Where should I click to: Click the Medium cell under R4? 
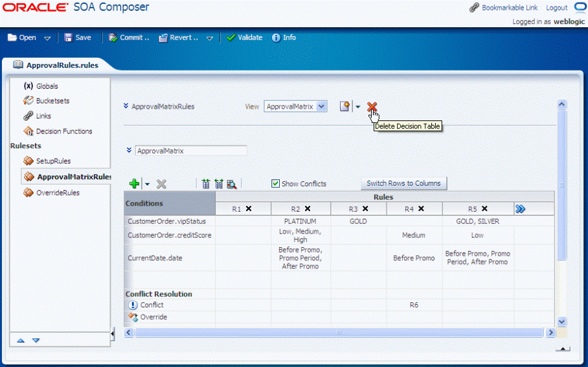coord(414,235)
